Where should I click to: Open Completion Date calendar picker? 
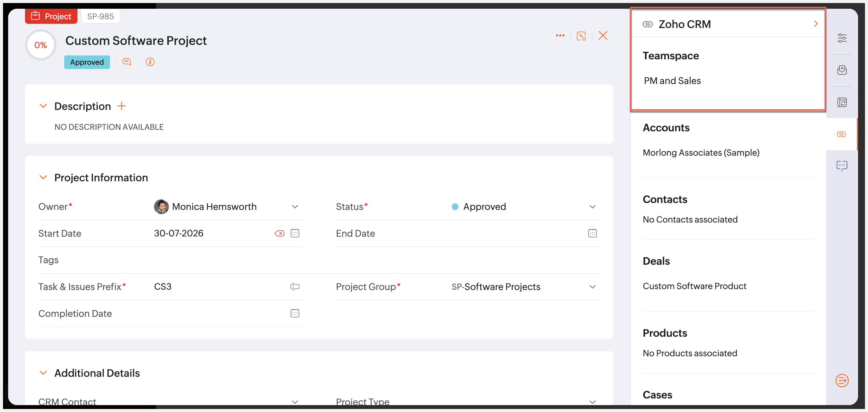point(295,313)
